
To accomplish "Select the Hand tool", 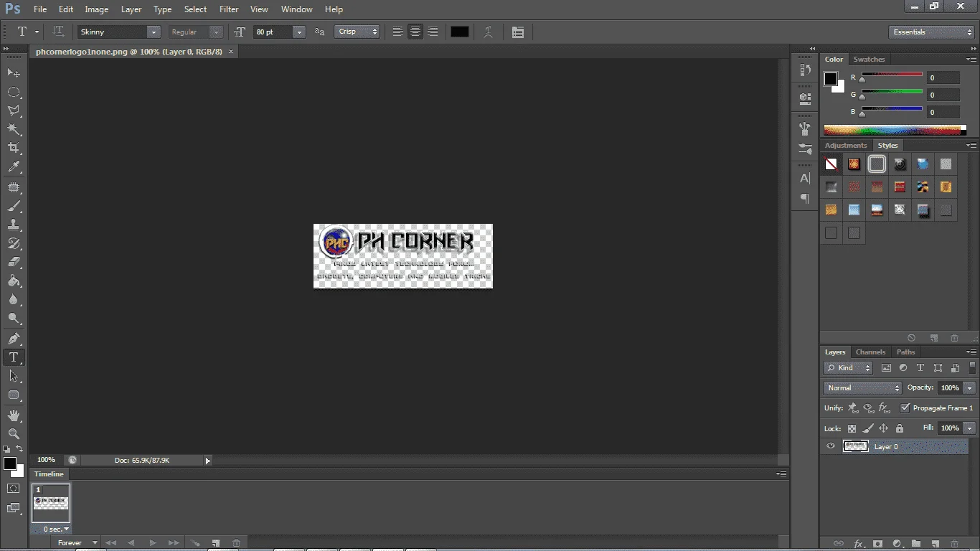I will 14,415.
